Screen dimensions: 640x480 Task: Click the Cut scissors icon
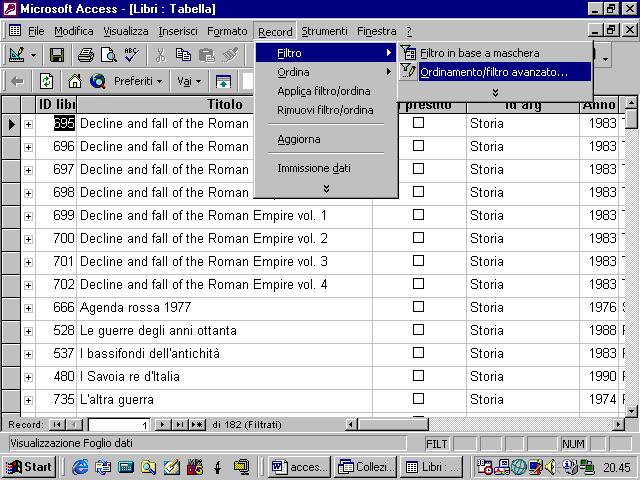coord(160,55)
